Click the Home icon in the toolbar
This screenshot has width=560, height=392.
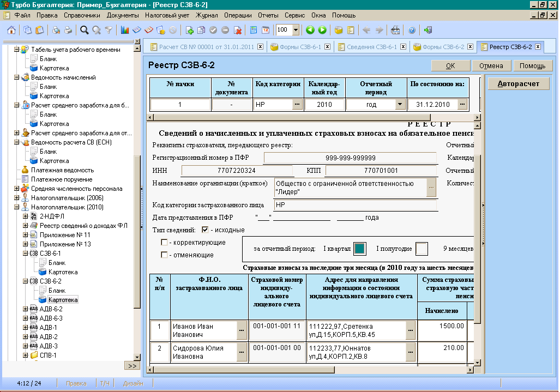point(11,30)
